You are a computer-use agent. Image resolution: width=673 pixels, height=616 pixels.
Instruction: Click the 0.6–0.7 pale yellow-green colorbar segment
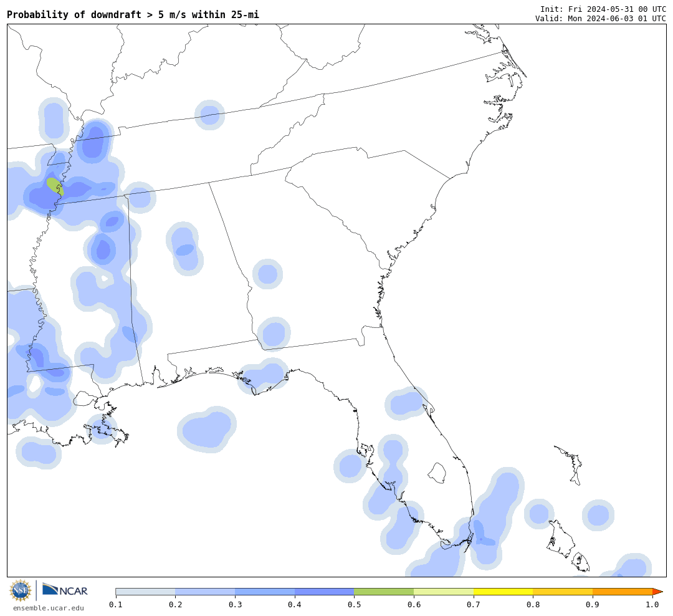(444, 592)
